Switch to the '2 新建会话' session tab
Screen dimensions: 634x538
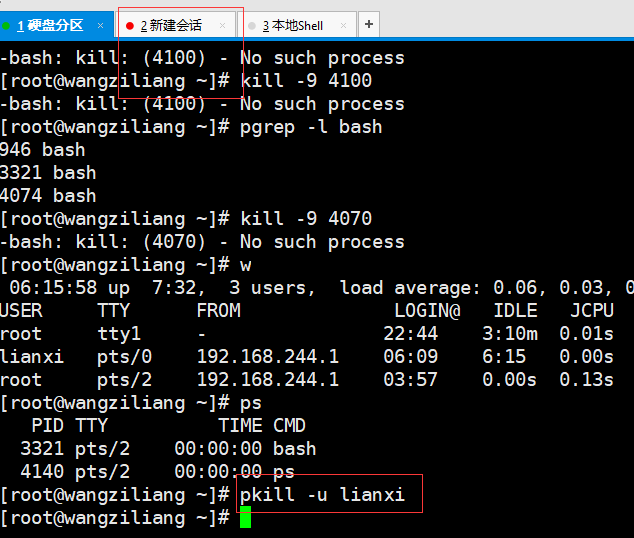tap(176, 25)
